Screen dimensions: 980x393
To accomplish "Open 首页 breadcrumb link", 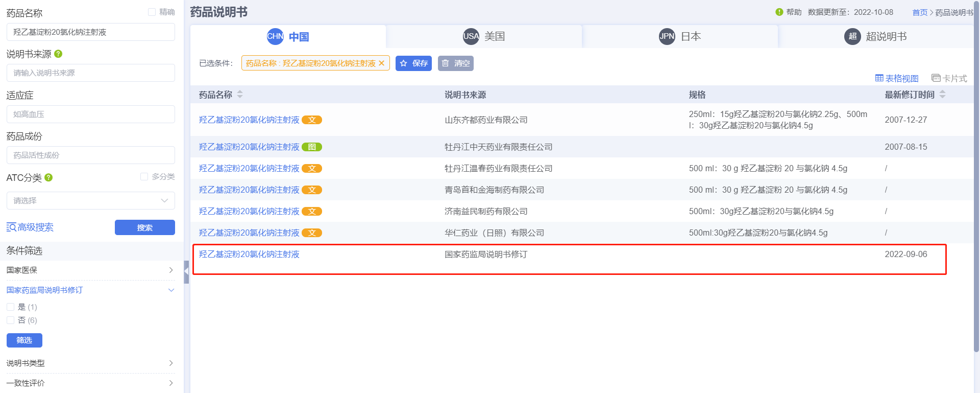I will tap(920, 12).
